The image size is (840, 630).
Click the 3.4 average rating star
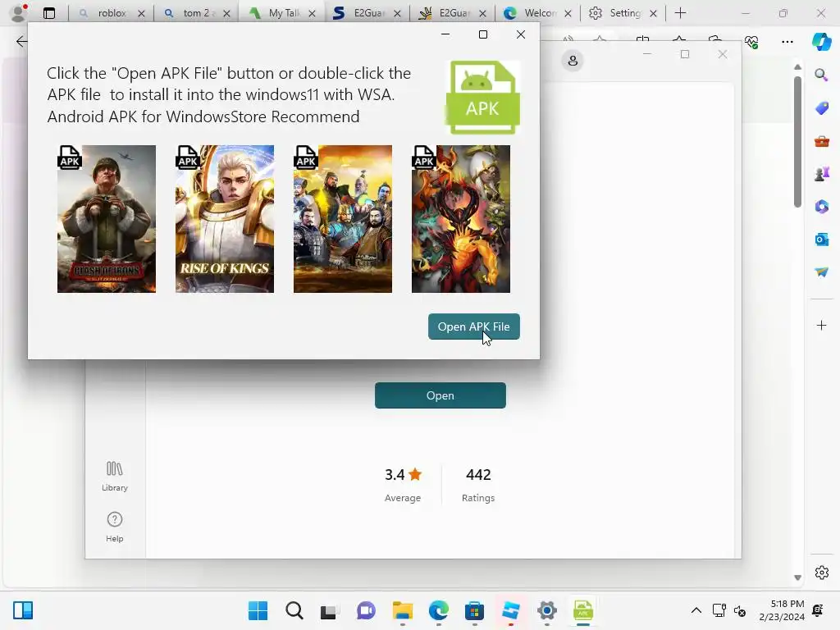[415, 474]
